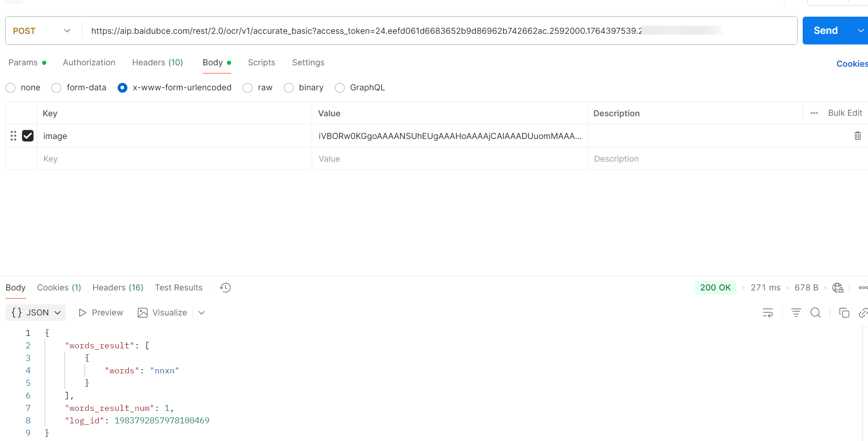Open the Scripts tab
Screen dimensions: 868x441
tap(261, 63)
